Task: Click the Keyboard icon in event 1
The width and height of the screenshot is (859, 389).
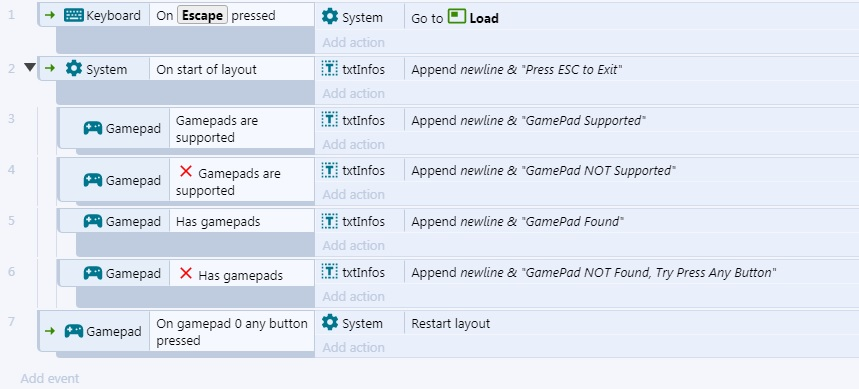Action: click(x=73, y=15)
